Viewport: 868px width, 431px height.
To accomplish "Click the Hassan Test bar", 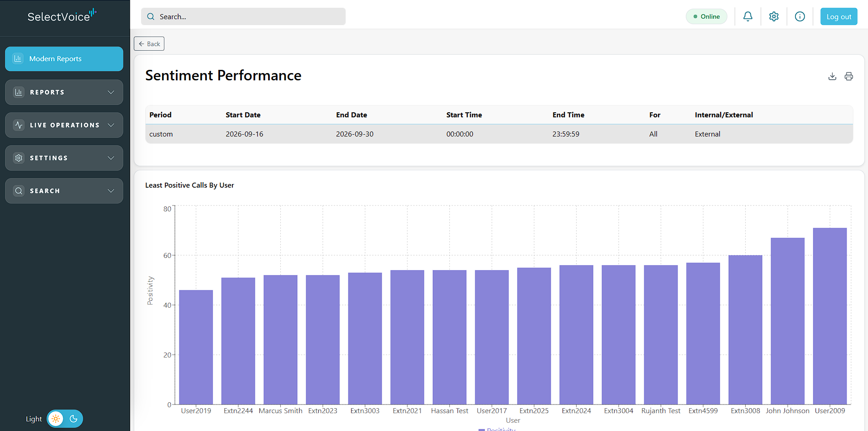I will click(x=449, y=337).
